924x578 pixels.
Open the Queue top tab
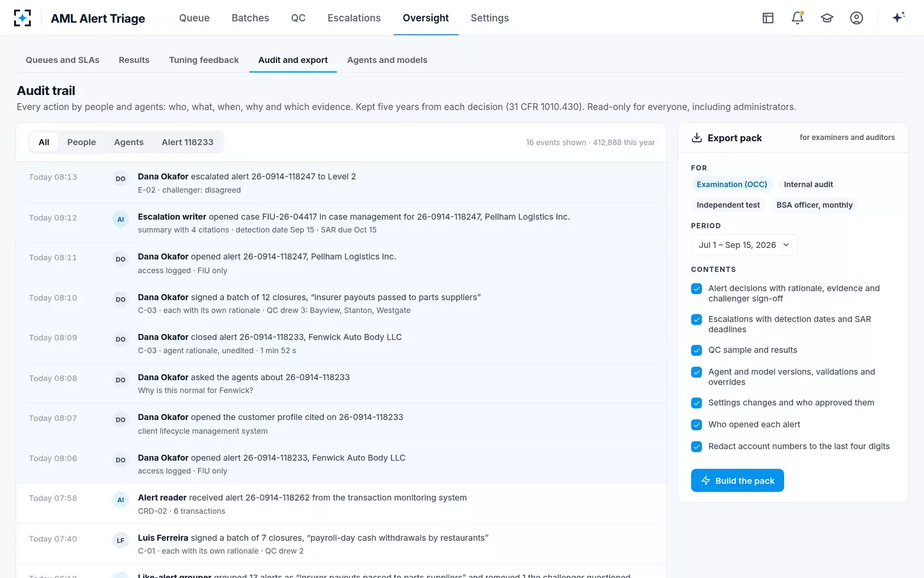pyautogui.click(x=194, y=18)
